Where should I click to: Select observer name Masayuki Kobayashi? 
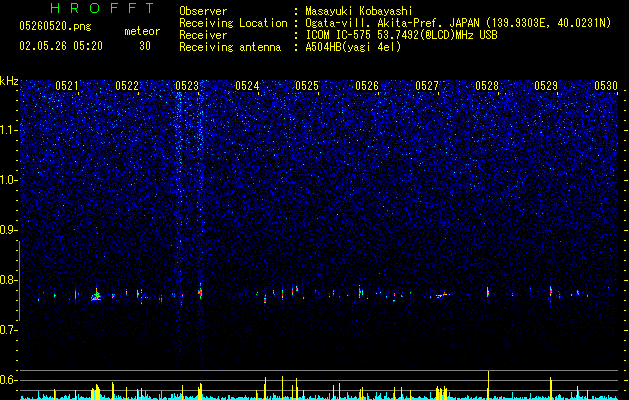[358, 11]
